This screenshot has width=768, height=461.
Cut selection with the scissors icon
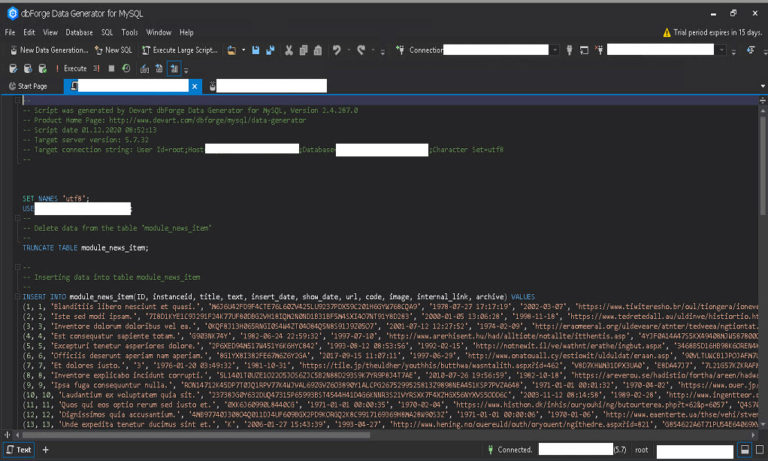289,50
